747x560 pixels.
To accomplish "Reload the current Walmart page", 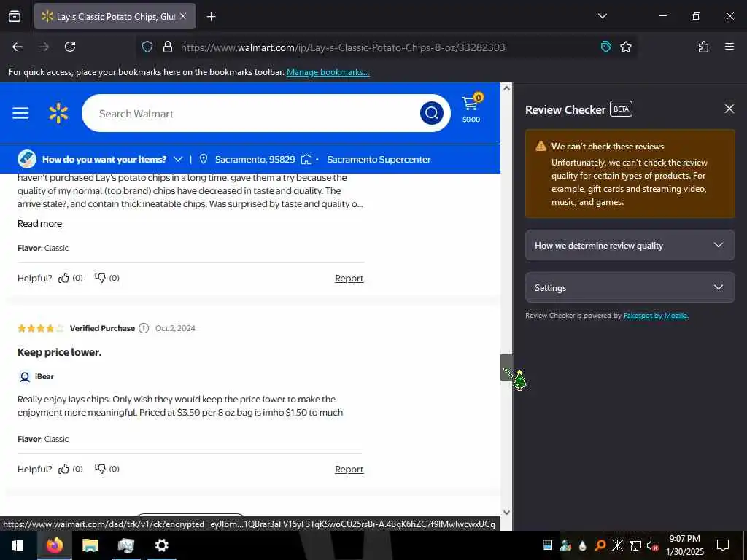I will [70, 47].
